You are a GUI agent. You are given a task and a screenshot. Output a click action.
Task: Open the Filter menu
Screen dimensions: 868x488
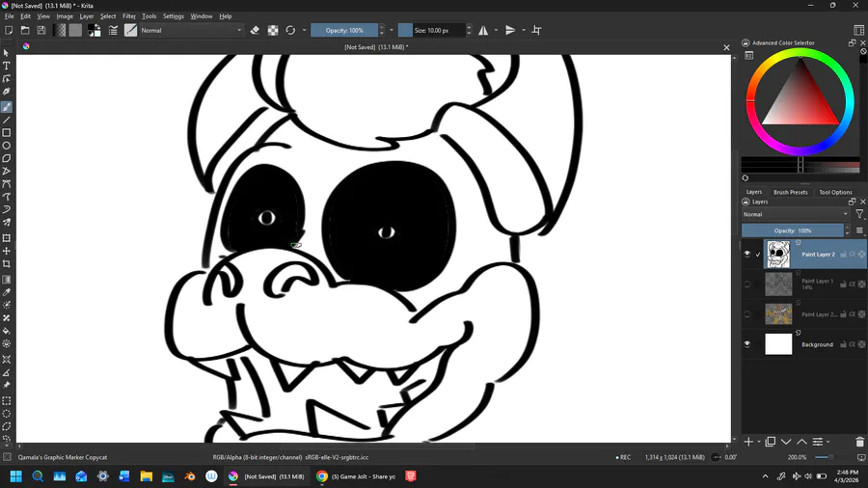[x=129, y=16]
